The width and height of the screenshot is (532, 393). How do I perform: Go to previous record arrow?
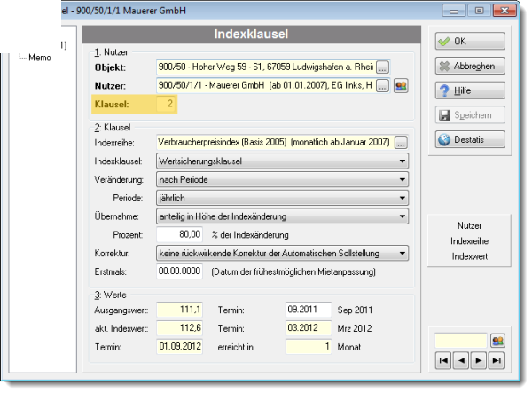[461, 360]
